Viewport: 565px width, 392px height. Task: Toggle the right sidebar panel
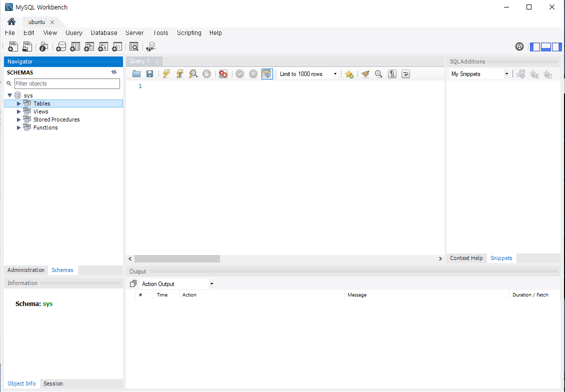(x=556, y=47)
